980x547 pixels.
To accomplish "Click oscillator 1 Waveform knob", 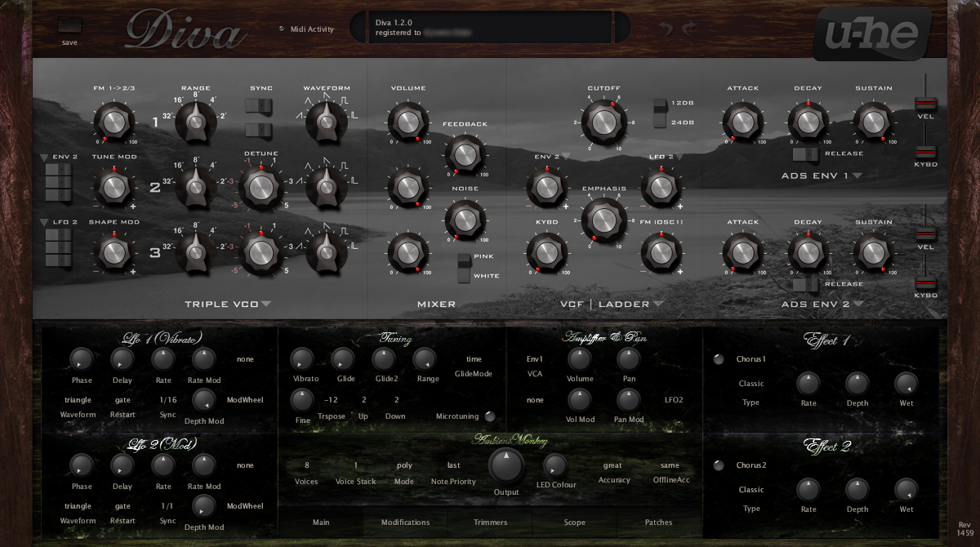I will point(326,122).
